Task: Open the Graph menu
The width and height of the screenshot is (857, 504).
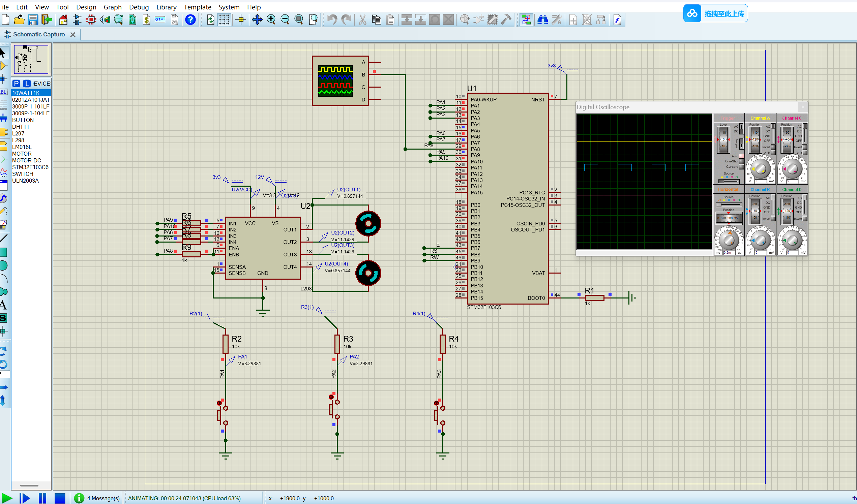Action: [x=113, y=7]
